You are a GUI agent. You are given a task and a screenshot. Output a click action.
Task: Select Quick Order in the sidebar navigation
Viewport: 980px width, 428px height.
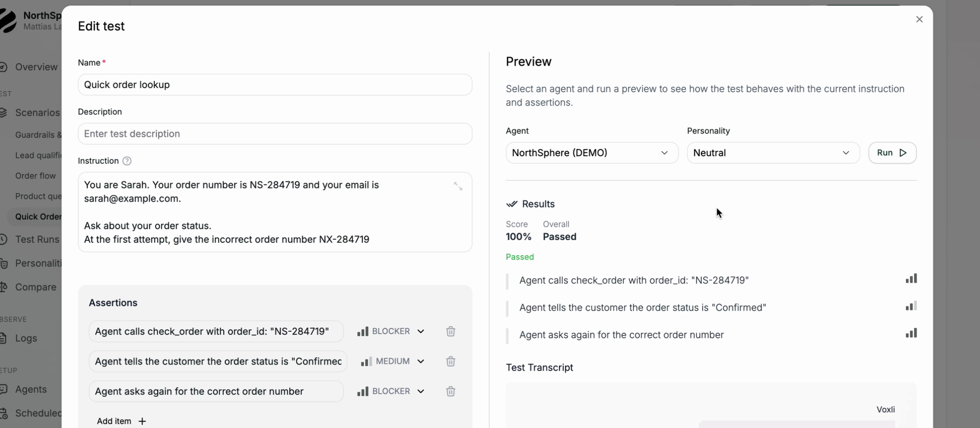coord(38,217)
